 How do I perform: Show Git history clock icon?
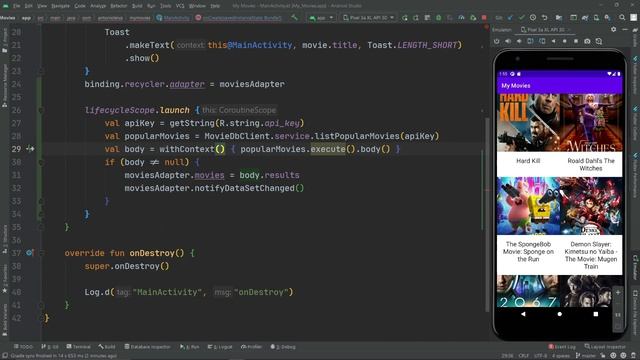pos(533,18)
